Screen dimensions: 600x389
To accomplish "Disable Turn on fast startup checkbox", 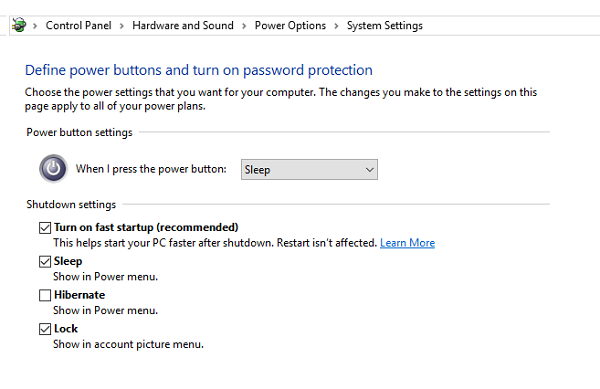I will pyautogui.click(x=45, y=228).
